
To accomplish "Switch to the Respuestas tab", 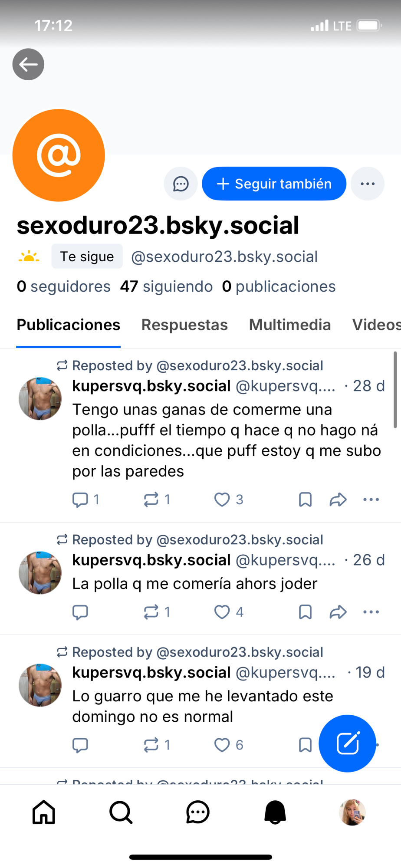I will 184,325.
